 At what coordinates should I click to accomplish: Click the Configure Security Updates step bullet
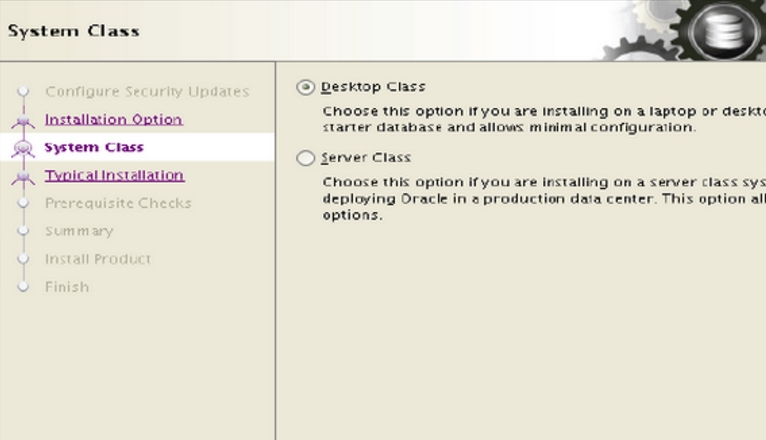click(x=23, y=91)
